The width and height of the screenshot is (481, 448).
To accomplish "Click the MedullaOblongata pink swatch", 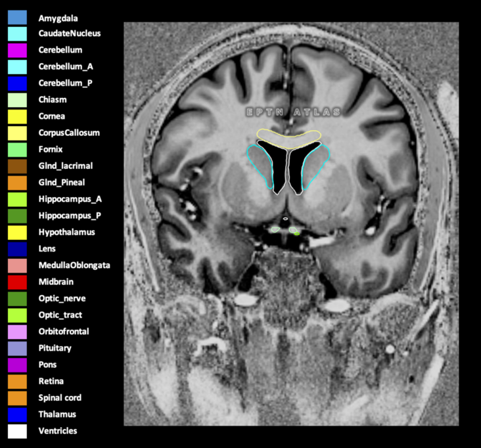I will 17,266.
